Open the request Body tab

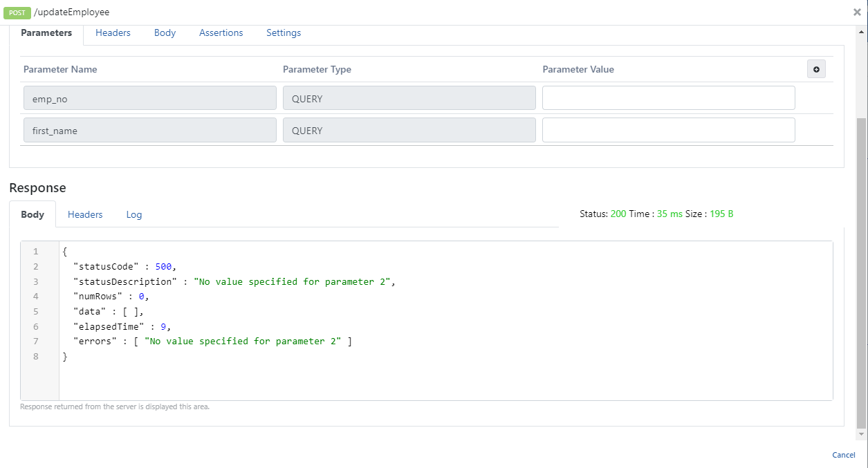pyautogui.click(x=165, y=32)
